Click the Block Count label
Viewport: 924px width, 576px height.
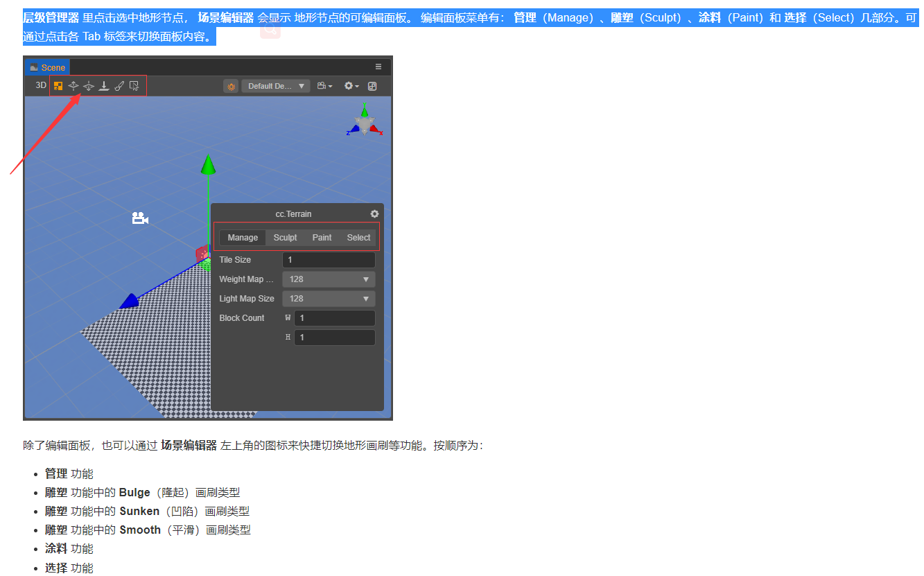(242, 318)
